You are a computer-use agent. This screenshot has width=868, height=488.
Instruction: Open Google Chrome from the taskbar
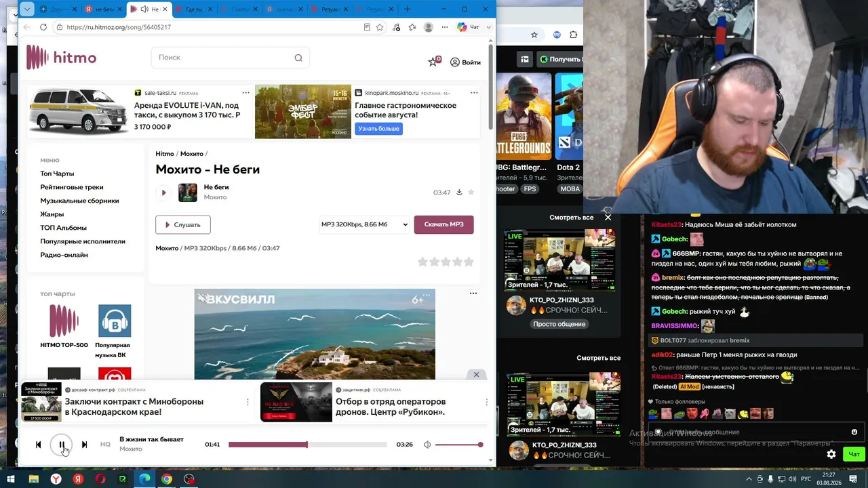point(167,479)
